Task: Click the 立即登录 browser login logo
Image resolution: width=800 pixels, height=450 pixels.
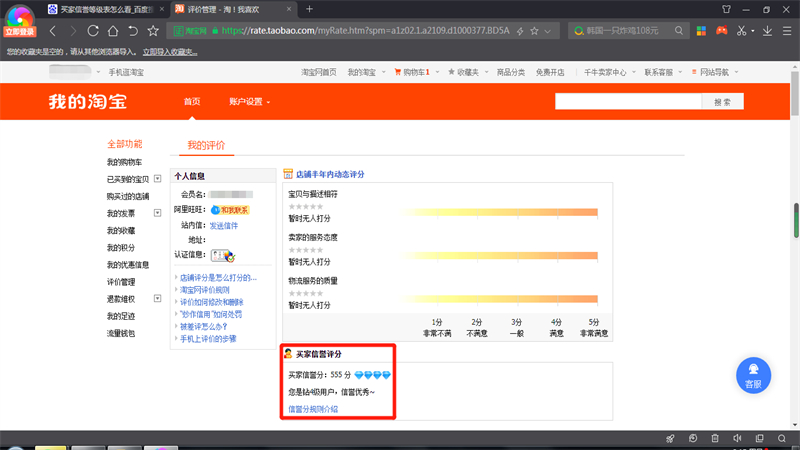Action: point(19,20)
